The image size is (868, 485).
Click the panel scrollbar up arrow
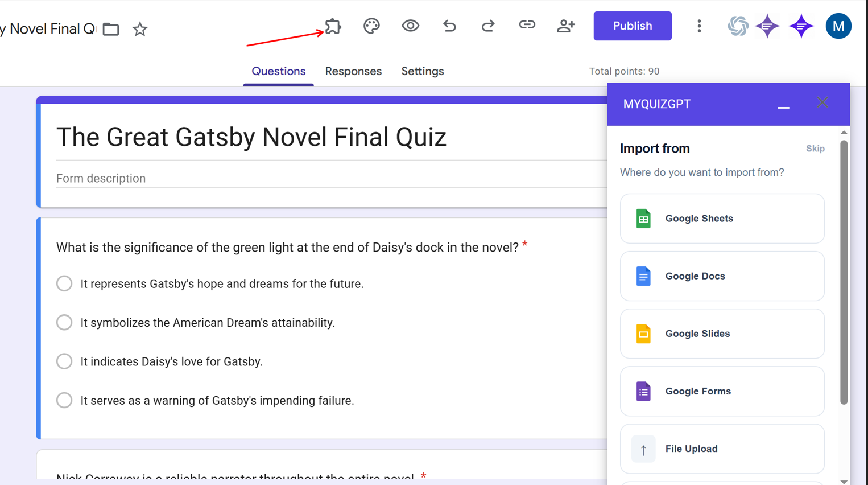pyautogui.click(x=844, y=133)
